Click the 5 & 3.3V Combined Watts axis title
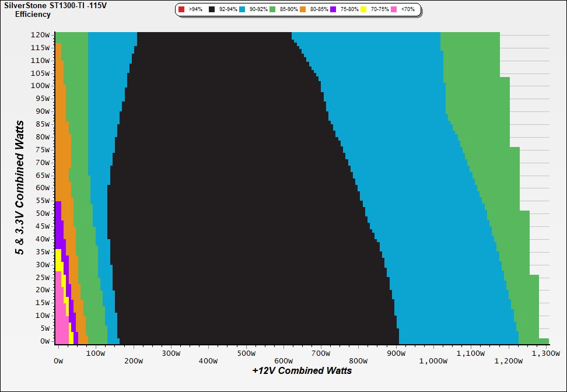567x392 pixels. (x=20, y=188)
